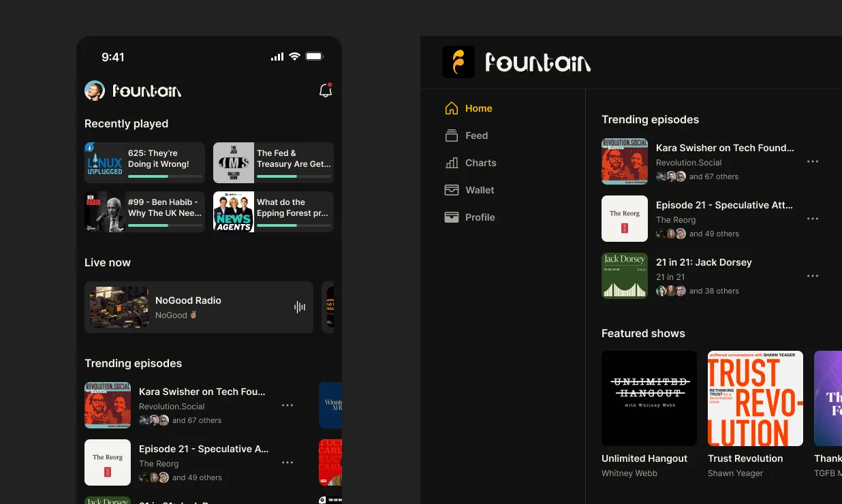The width and height of the screenshot is (842, 504).
Task: Click the '21 in 21: Jack Dorsey' episode title
Action: coord(704,262)
